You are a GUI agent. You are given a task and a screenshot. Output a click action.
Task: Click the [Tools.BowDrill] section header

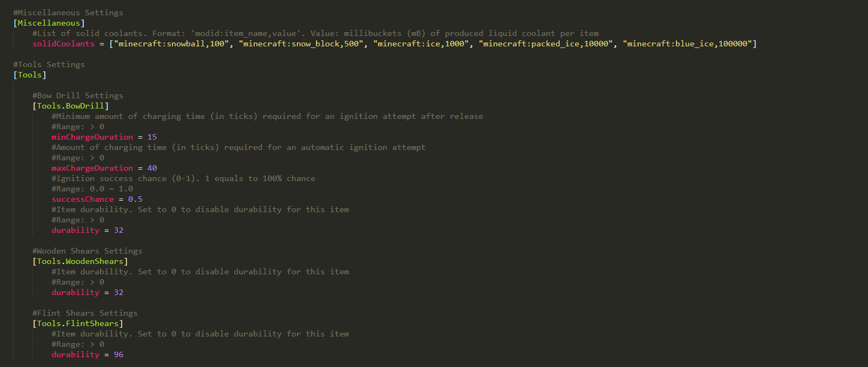pos(71,106)
